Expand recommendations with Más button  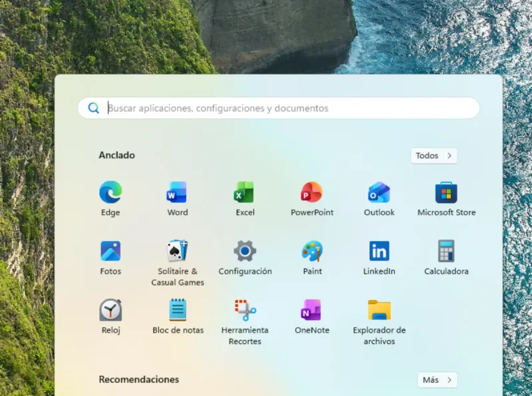(x=438, y=380)
